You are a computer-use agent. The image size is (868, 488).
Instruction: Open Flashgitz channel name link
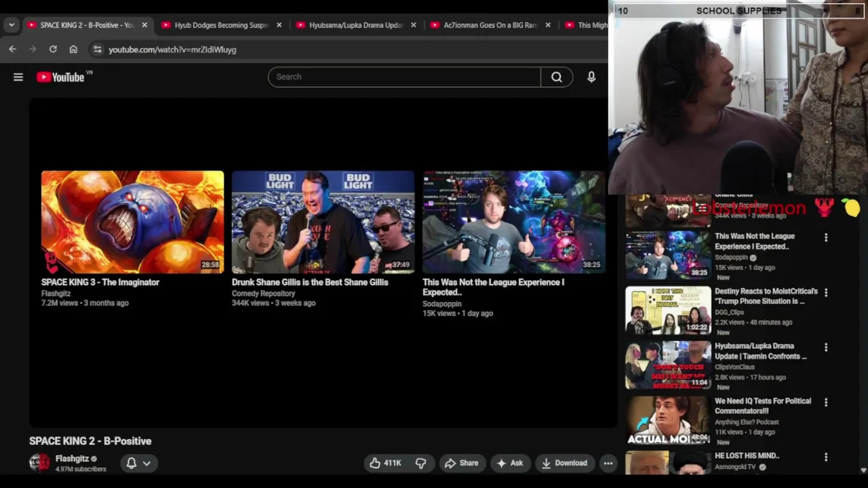(72, 459)
